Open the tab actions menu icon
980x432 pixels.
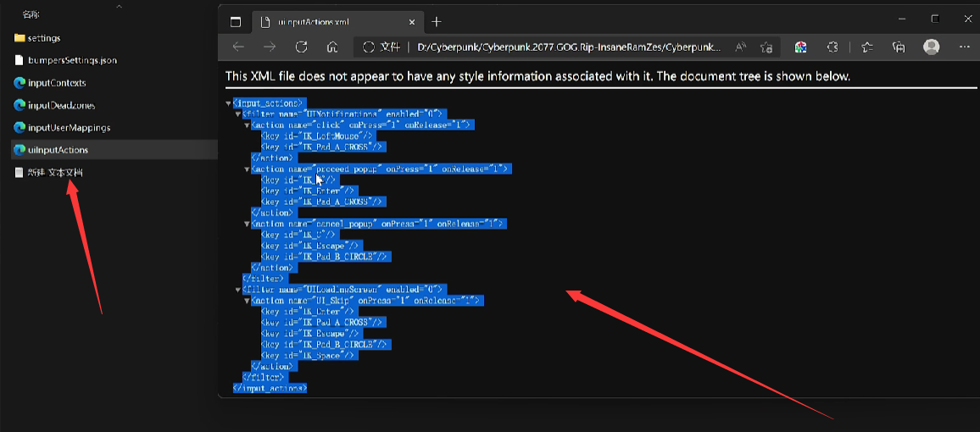pyautogui.click(x=236, y=21)
